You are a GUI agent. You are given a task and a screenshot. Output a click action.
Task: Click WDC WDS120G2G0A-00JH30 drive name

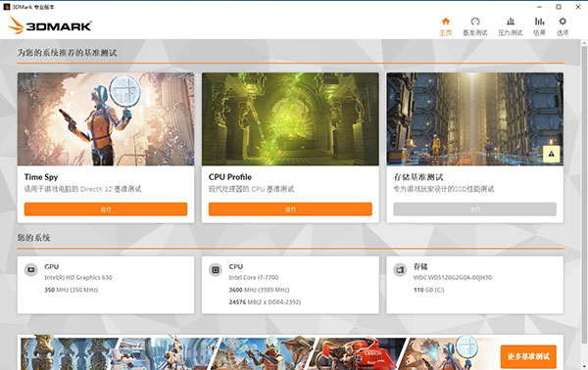tap(453, 278)
